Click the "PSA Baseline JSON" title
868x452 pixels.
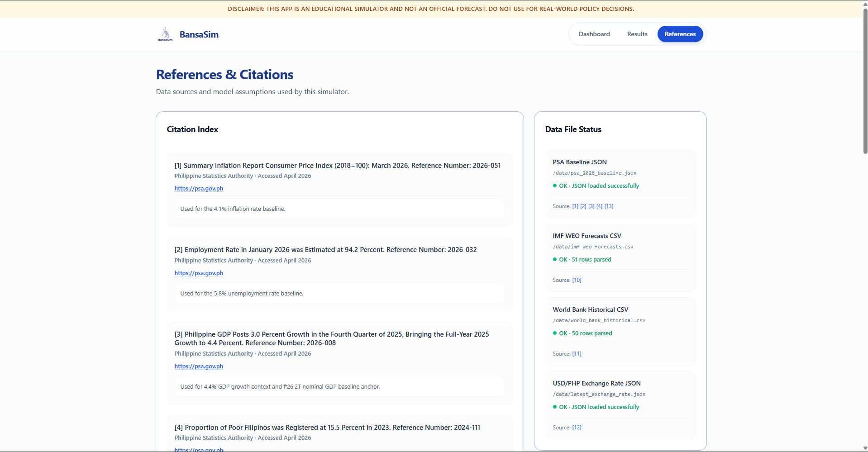(x=580, y=162)
